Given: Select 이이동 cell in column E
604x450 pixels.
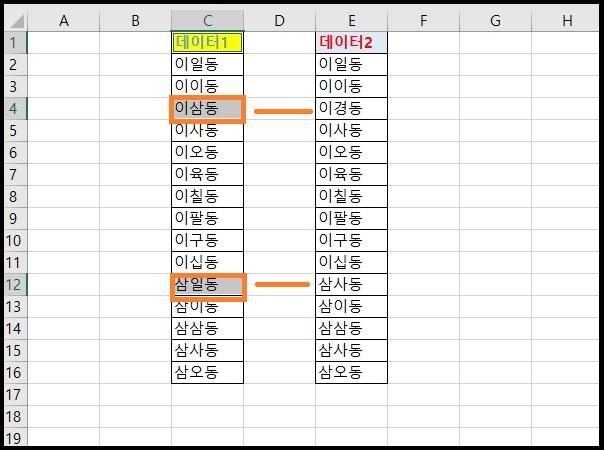Looking at the screenshot, I should 351,86.
